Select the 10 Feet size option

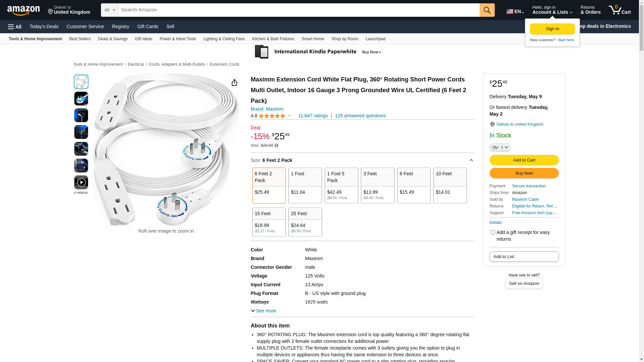pos(450,185)
